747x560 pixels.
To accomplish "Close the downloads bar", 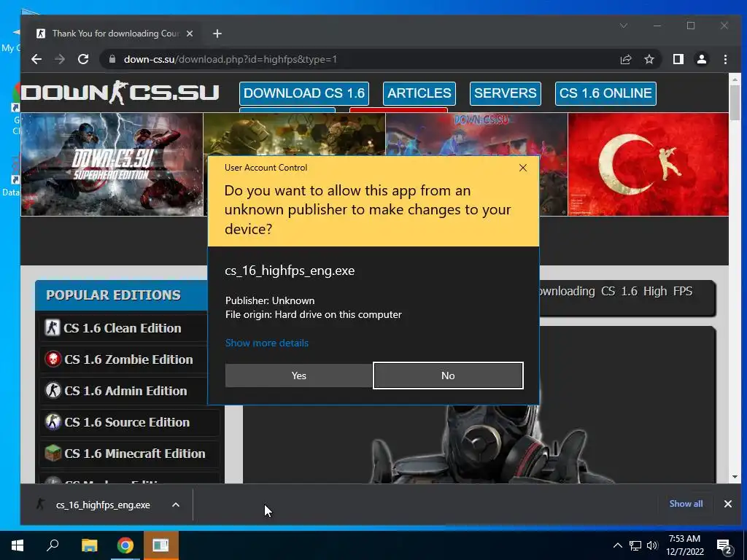I will (728, 504).
